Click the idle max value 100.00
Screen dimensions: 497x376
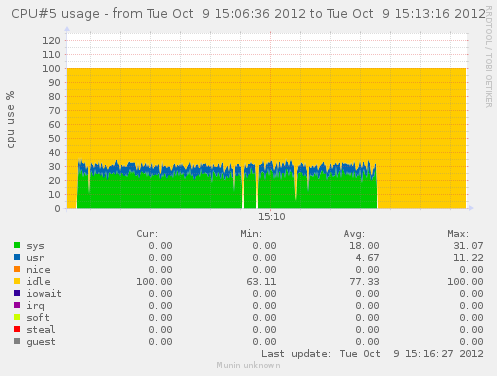click(465, 282)
